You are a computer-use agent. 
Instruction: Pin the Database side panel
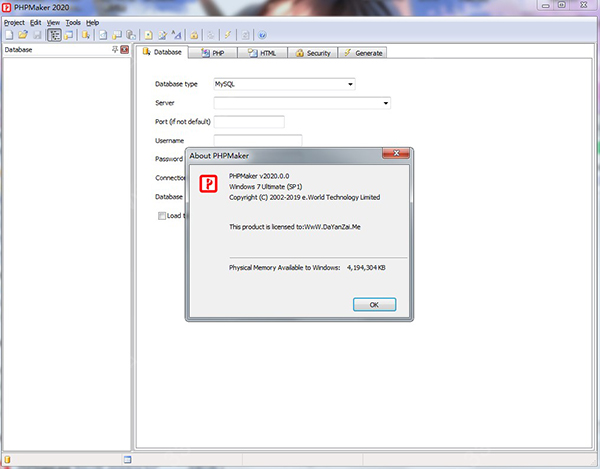coord(114,49)
